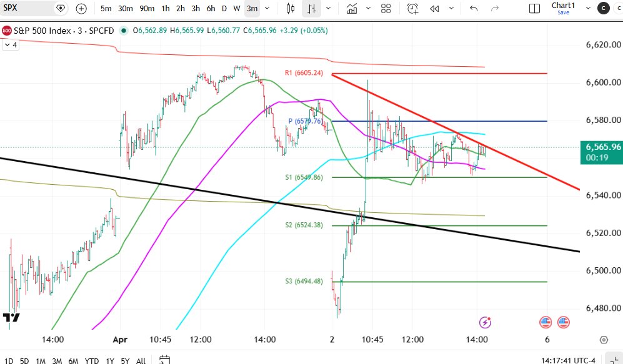Image resolution: width=623 pixels, height=364 pixels.
Task: Redo the chart action
Action: pyautogui.click(x=495, y=8)
